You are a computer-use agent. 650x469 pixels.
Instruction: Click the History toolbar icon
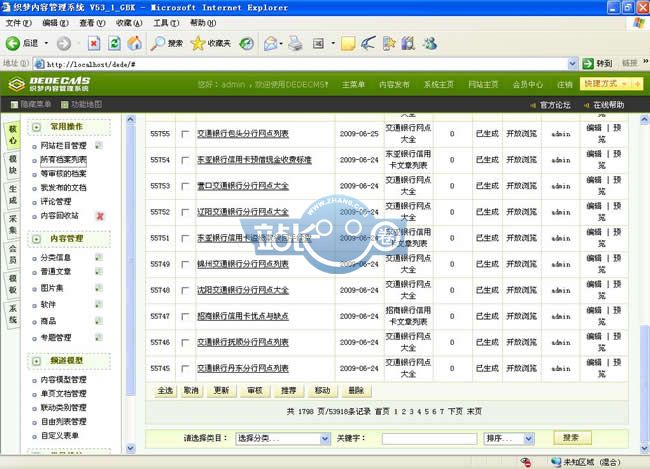(x=247, y=43)
